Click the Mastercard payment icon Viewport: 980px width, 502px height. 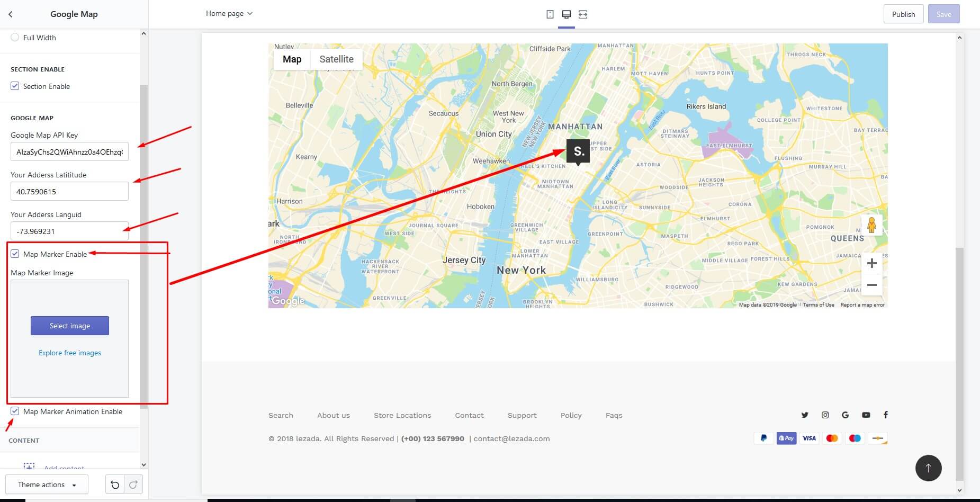832,438
